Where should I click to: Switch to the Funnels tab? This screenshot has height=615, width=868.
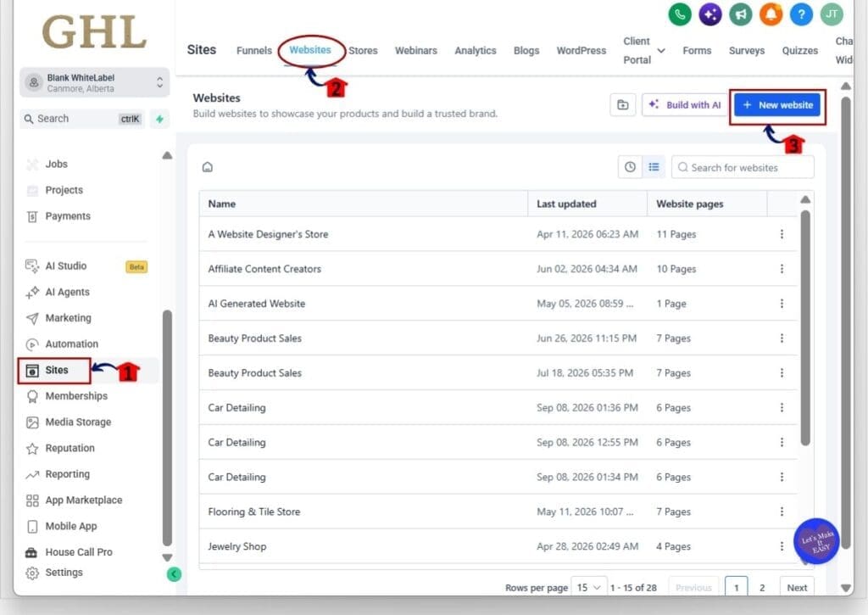coord(254,50)
